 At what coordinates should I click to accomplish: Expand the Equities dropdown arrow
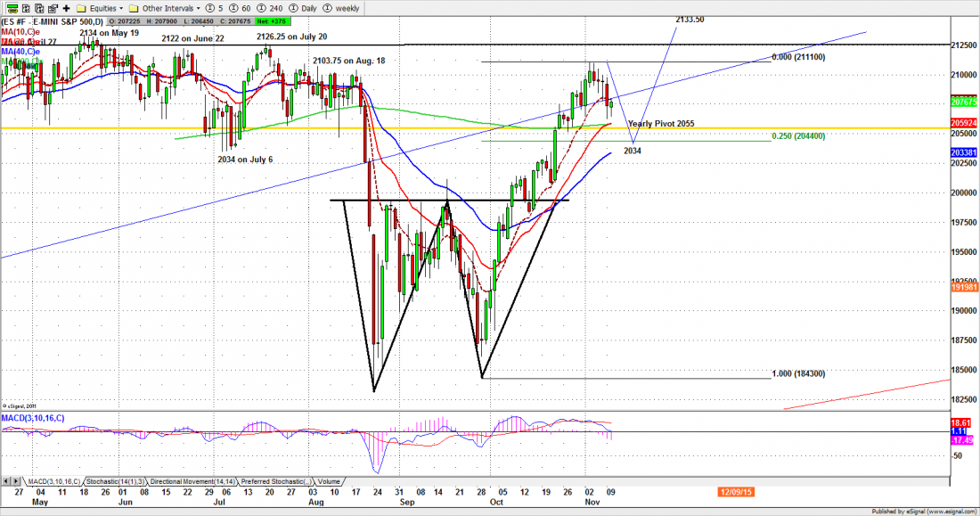coord(119,7)
